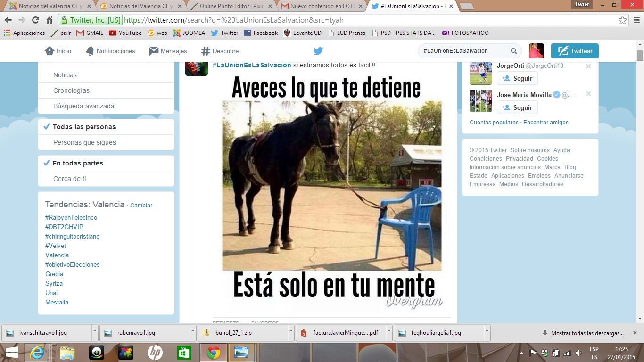Open Descubre in Twitter navbar
644x362 pixels.
[x=220, y=51]
